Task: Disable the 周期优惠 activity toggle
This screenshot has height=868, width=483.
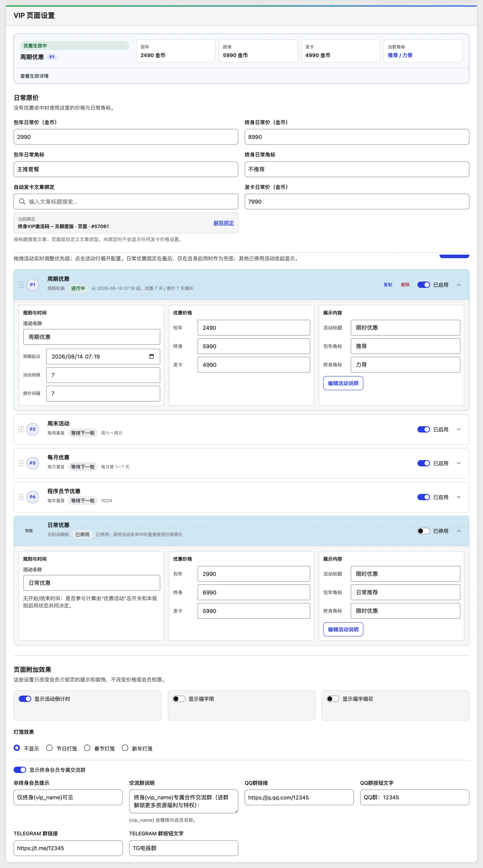Action: [423, 285]
